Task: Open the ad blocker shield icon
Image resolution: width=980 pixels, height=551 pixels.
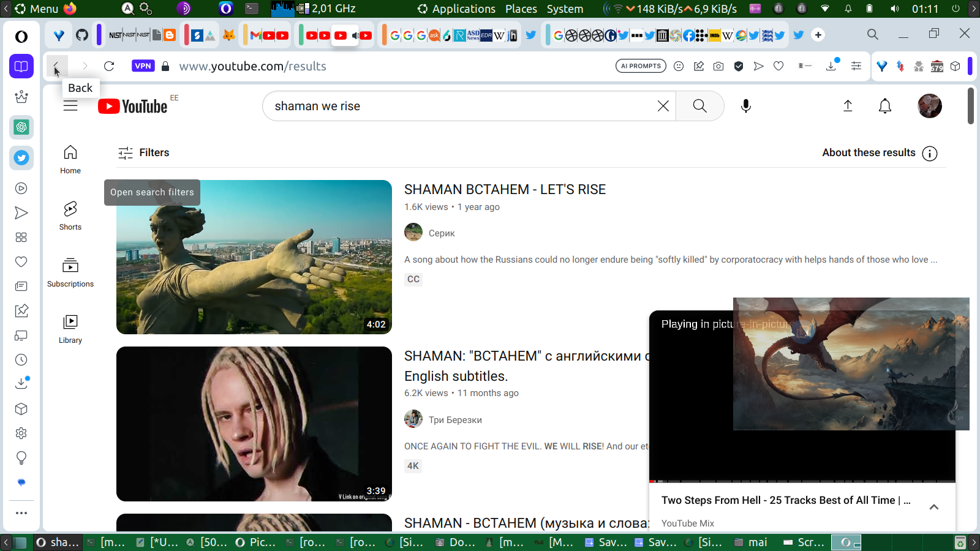Action: pos(739,66)
